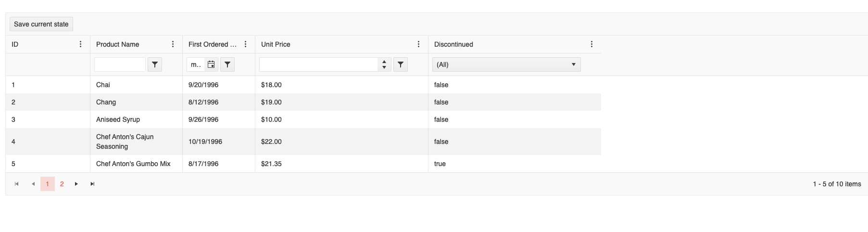Viewport: 868px width, 232px height.
Task: Expand the Discontinued (All) dropdown
Action: click(506, 64)
